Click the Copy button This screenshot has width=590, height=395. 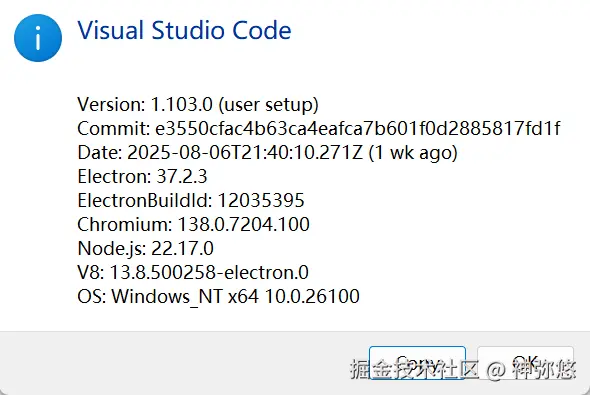pyautogui.click(x=417, y=363)
